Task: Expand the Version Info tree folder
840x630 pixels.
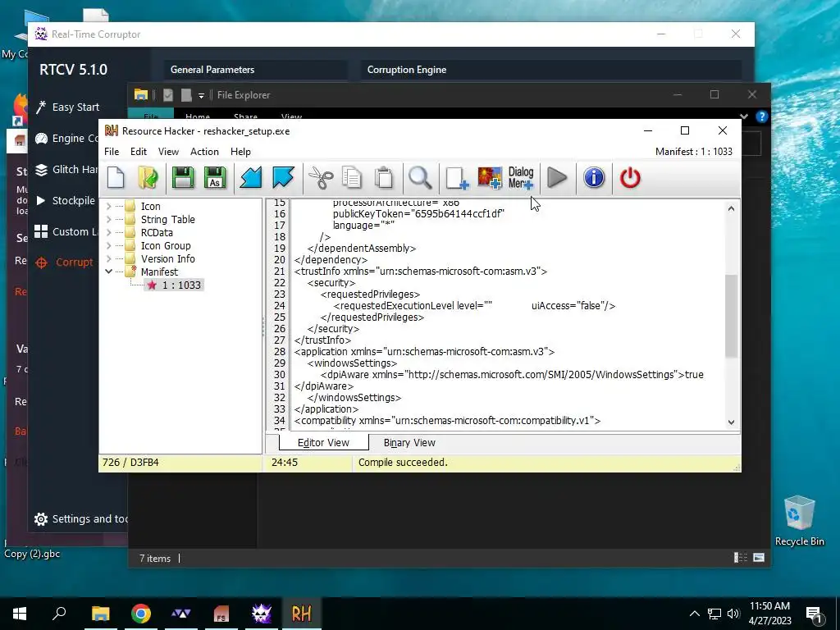Action: (109, 258)
